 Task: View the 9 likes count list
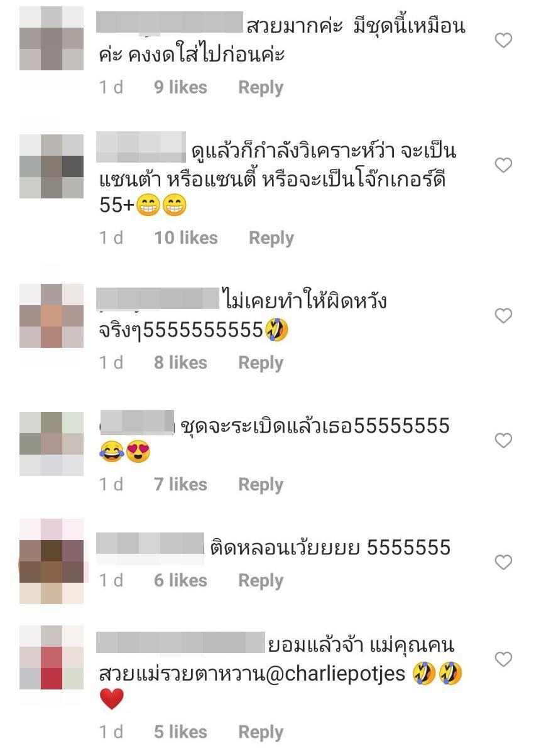pyautogui.click(x=181, y=88)
